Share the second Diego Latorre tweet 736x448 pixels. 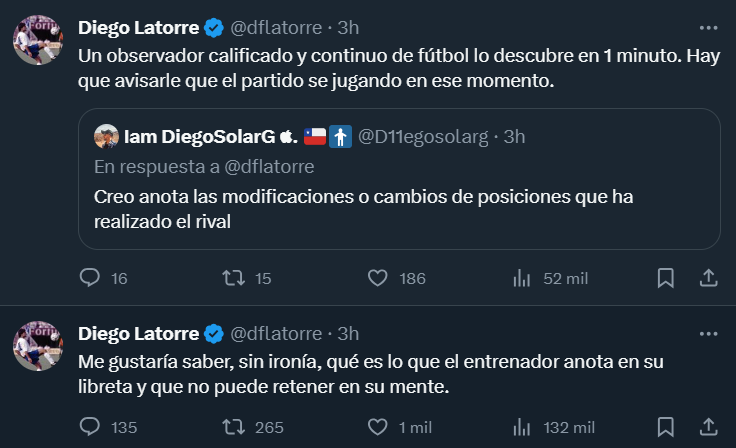pos(707,427)
